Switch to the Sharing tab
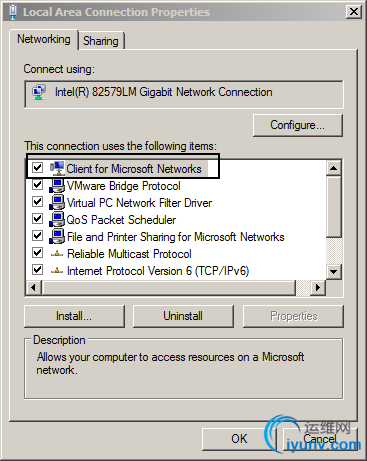The height and width of the screenshot is (461, 367). (101, 41)
